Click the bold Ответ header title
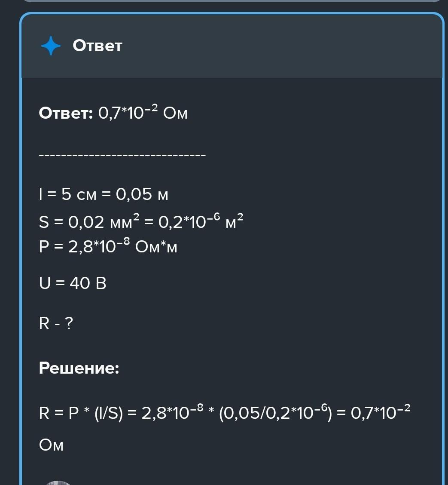This screenshot has height=485, width=448. pos(98,46)
